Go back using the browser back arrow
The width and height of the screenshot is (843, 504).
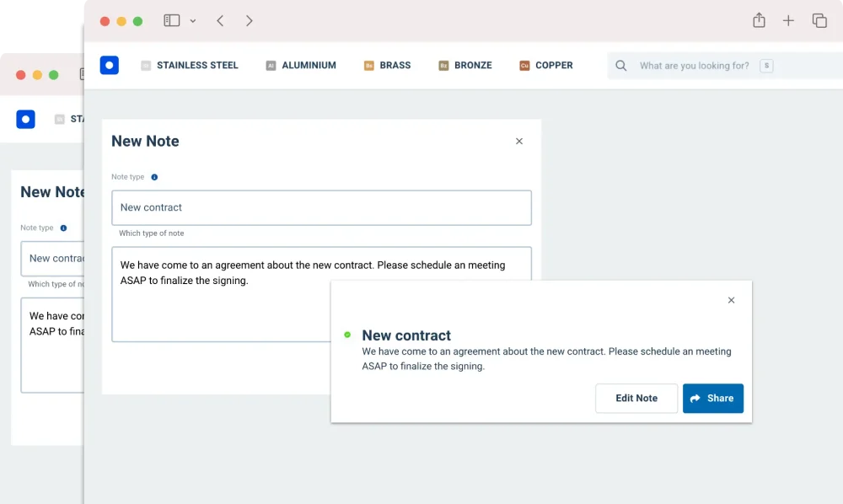220,20
